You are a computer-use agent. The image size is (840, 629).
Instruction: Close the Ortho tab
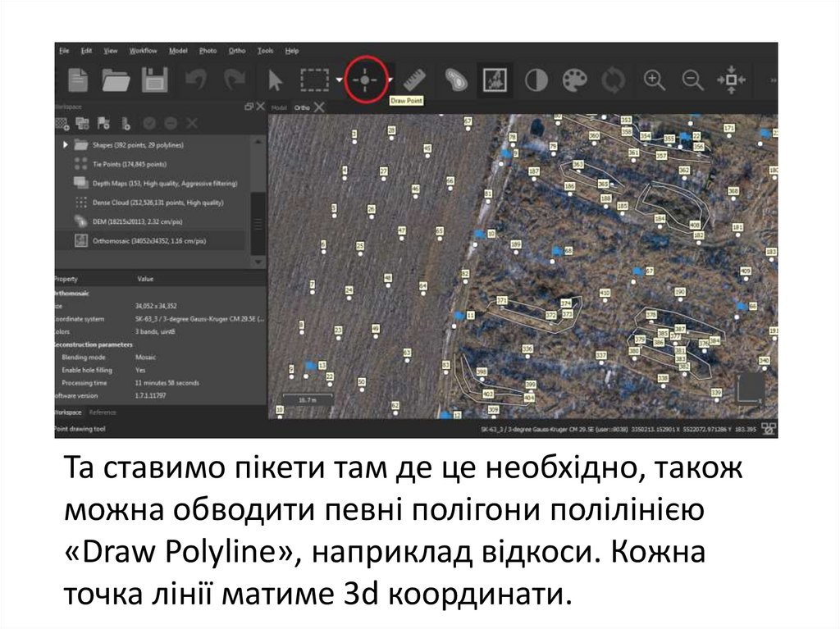pos(319,107)
